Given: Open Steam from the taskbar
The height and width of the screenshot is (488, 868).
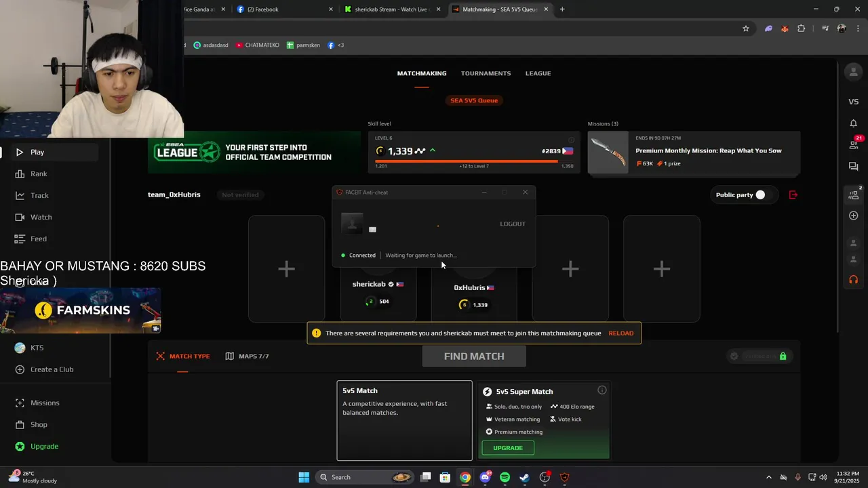Looking at the screenshot, I should pos(524,477).
